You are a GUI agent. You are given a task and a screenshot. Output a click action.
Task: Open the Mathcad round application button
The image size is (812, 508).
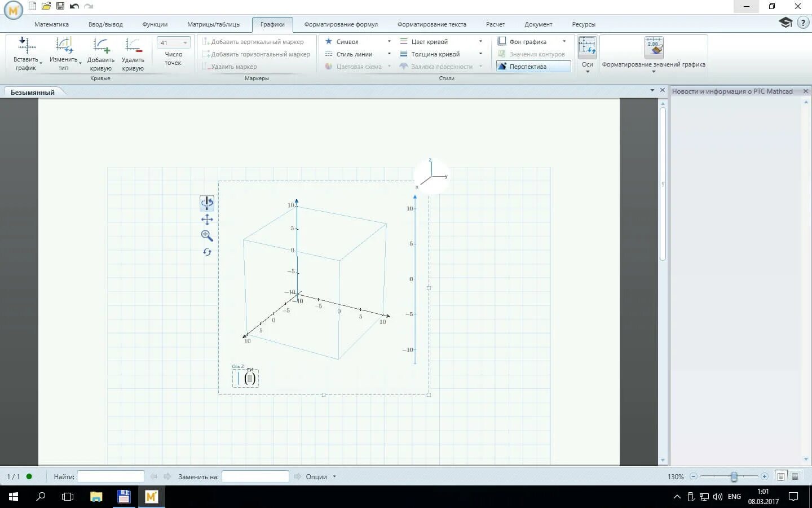coord(13,10)
